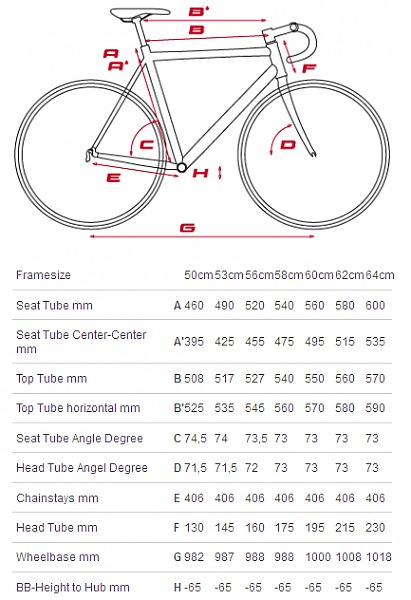Click the Top Tube horizontal mm label
Image resolution: width=411 pixels, height=600 pixels.
coord(78,408)
